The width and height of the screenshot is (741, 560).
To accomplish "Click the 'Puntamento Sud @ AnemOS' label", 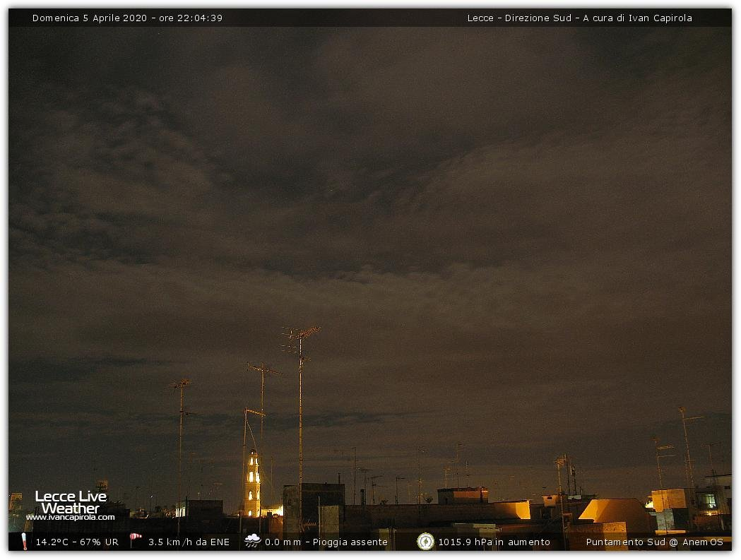I will coord(655,542).
